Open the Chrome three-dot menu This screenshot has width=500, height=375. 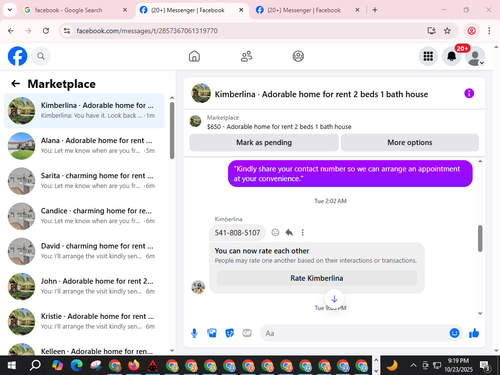489,31
